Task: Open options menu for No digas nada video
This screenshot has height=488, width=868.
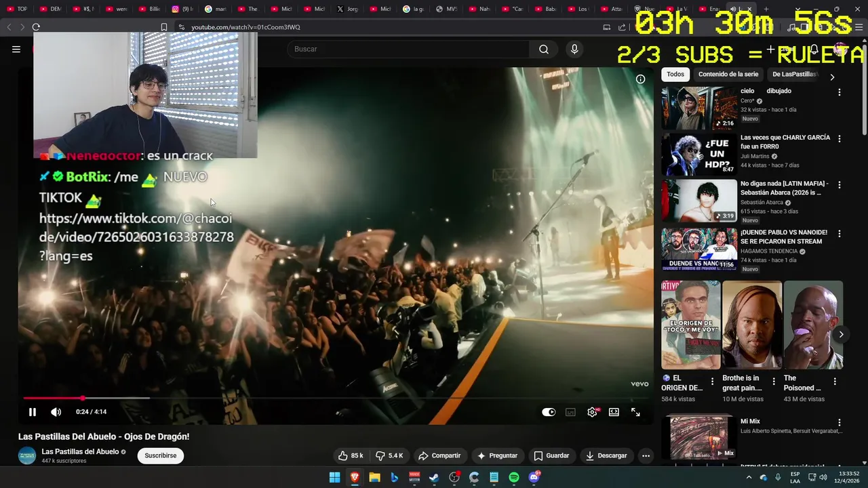Action: click(840, 184)
